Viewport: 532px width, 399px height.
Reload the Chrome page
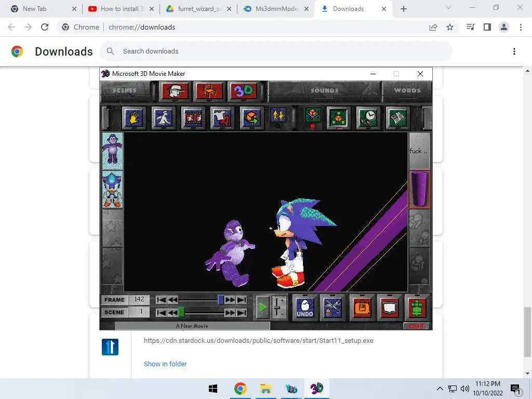coord(45,27)
